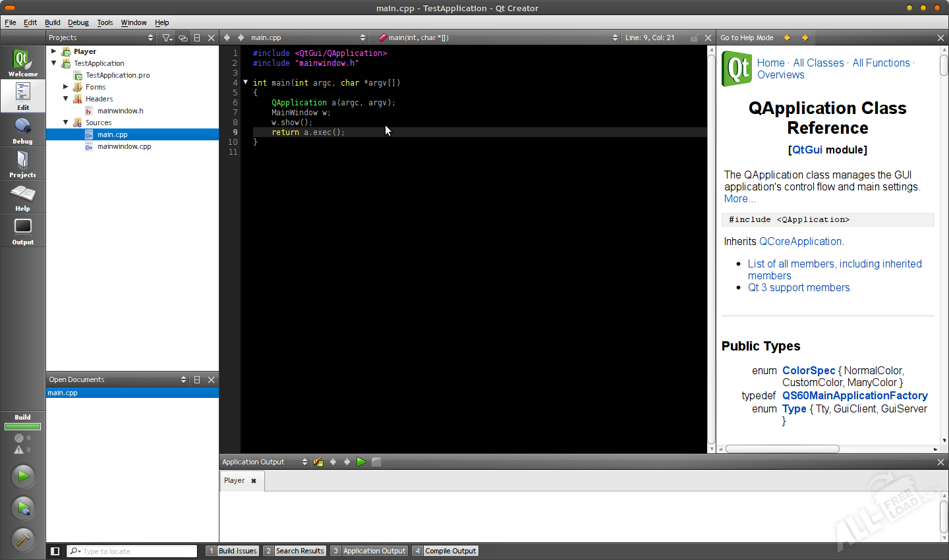Re-run application in Application Output toolbar
949x560 pixels.
361,462
